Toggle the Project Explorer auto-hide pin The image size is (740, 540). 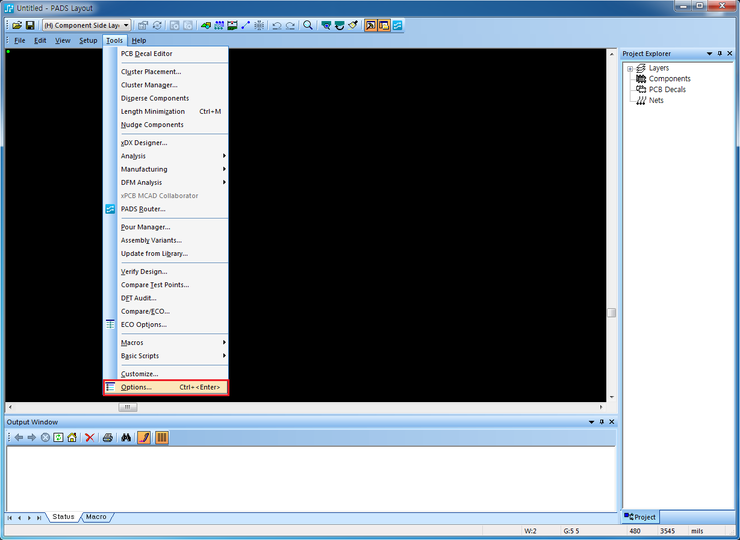pos(720,53)
